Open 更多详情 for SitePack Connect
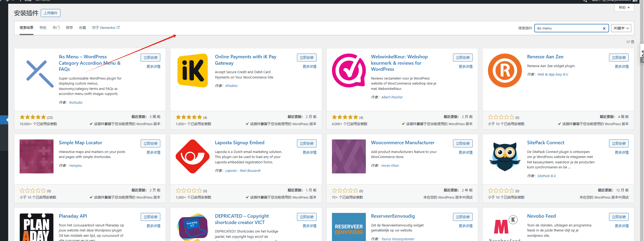The height and width of the screenshot is (241, 644). (x=622, y=152)
